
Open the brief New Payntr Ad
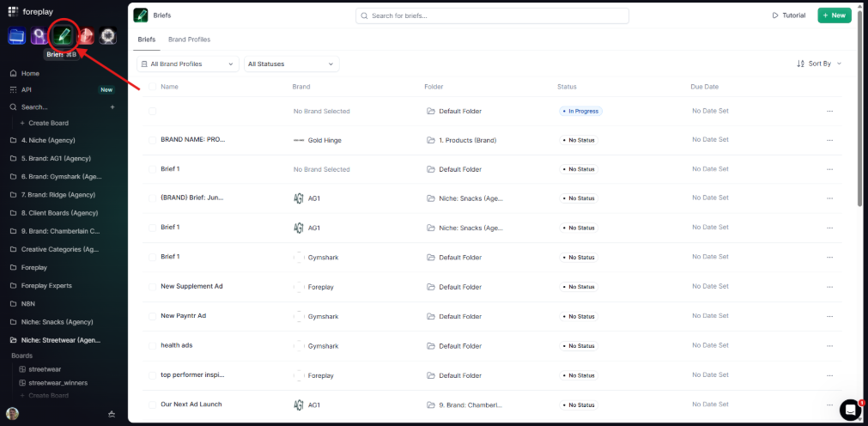point(183,316)
